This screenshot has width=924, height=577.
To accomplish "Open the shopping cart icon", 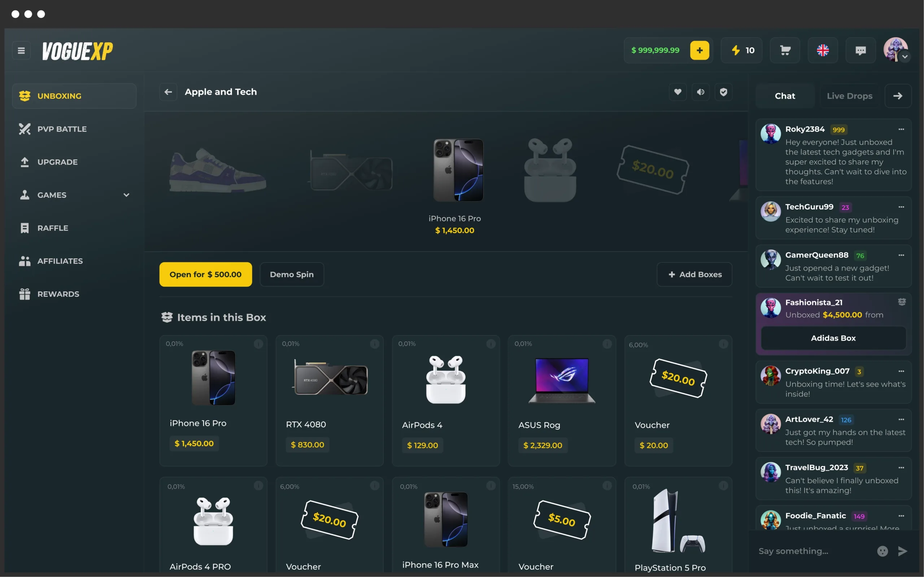I will point(785,50).
